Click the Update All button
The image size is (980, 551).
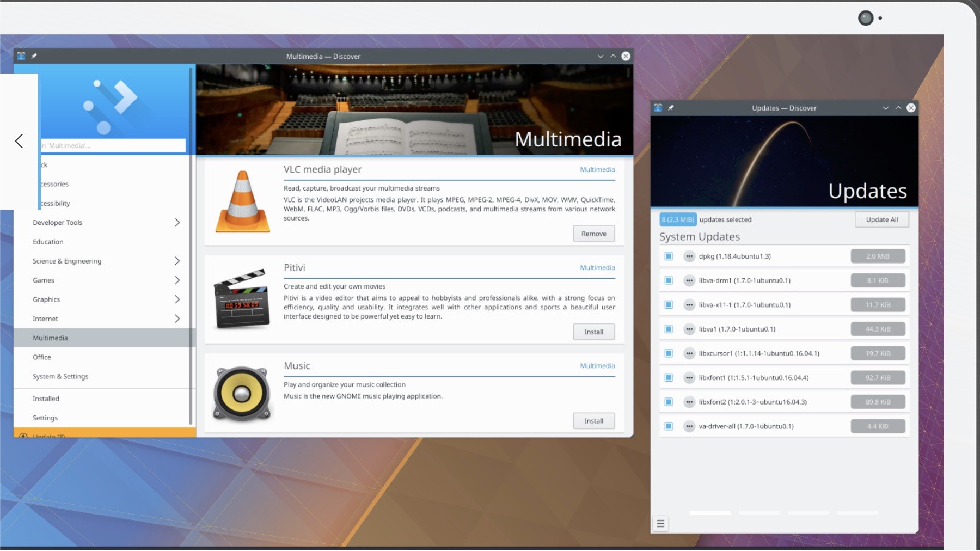tap(881, 219)
